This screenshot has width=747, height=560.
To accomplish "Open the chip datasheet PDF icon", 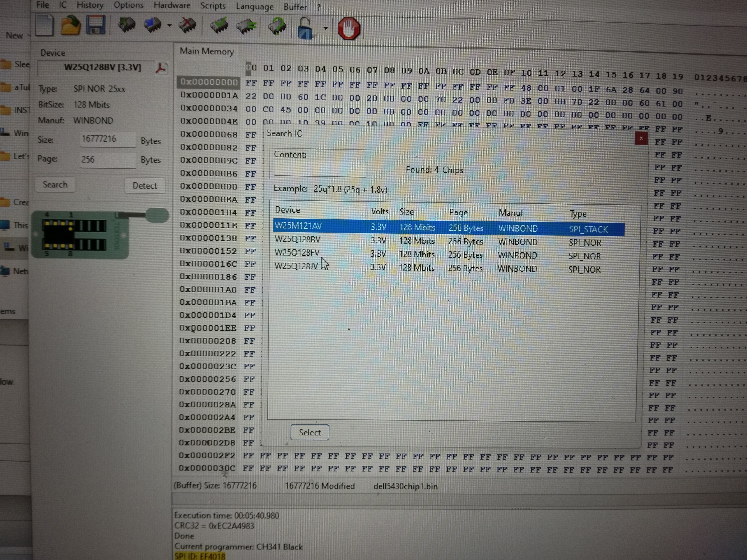I will (161, 68).
